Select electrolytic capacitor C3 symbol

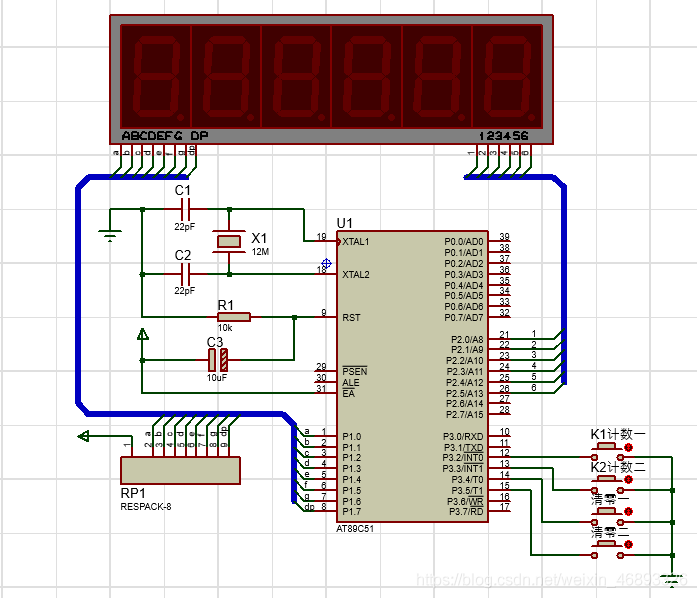point(218,360)
